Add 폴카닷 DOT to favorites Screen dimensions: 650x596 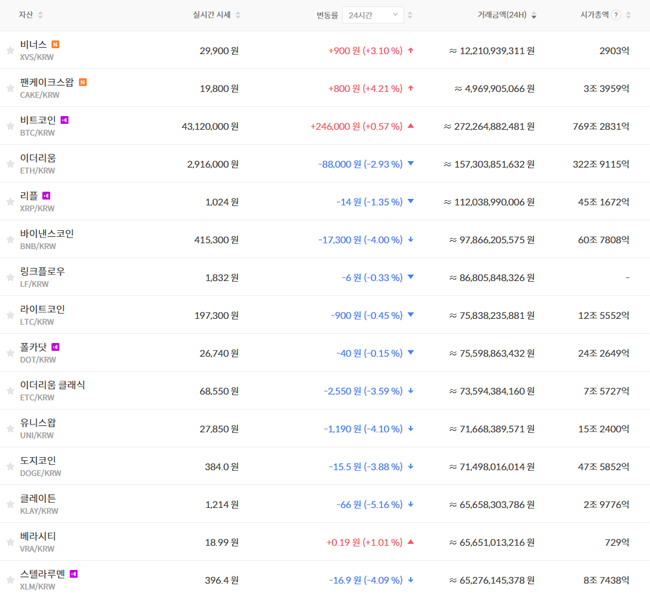point(10,353)
